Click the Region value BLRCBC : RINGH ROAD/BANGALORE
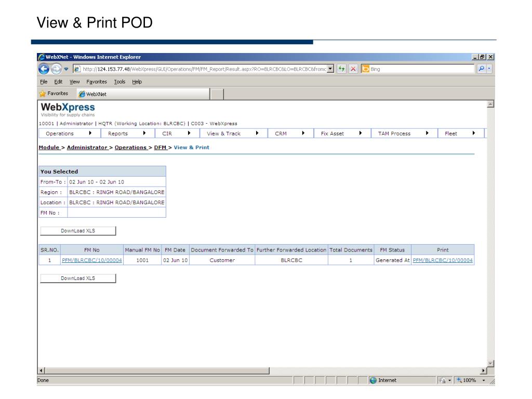Viewport: 532px width, 399px height. tap(117, 192)
